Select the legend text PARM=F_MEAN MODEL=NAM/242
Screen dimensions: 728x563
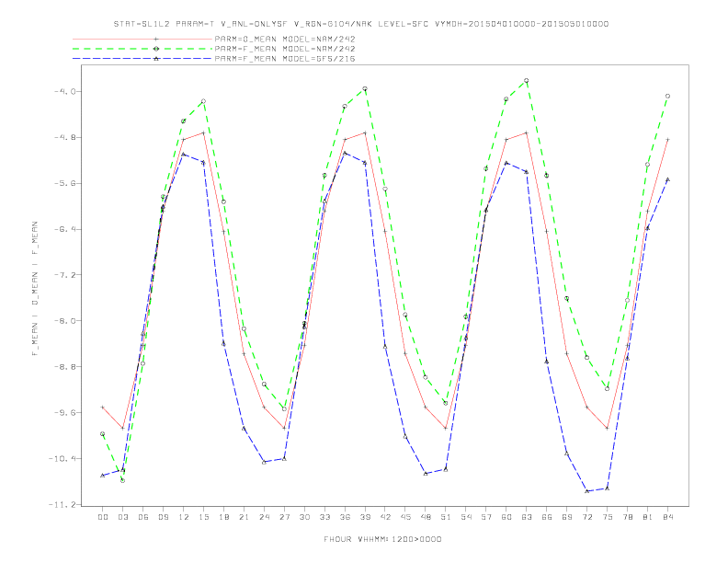pos(285,49)
